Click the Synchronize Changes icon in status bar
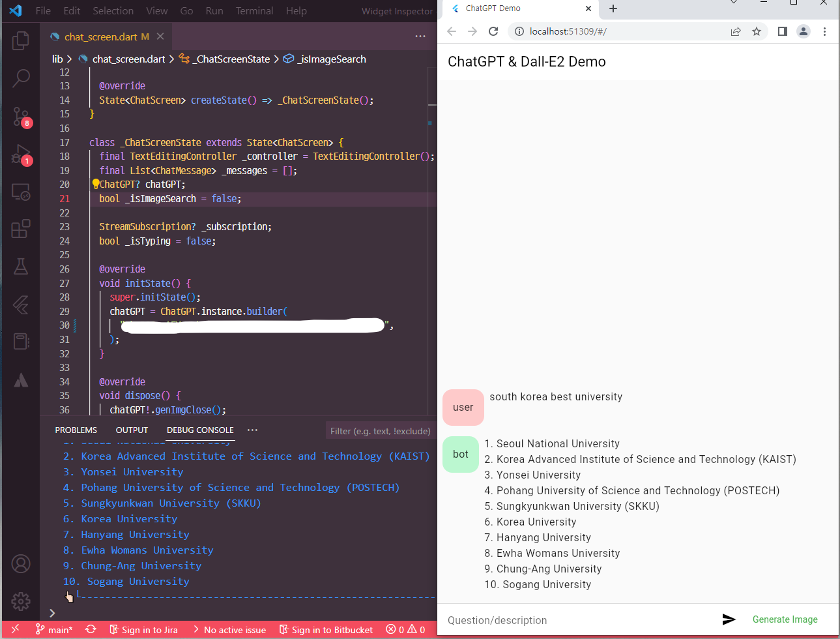This screenshot has height=639, width=840. click(x=91, y=629)
